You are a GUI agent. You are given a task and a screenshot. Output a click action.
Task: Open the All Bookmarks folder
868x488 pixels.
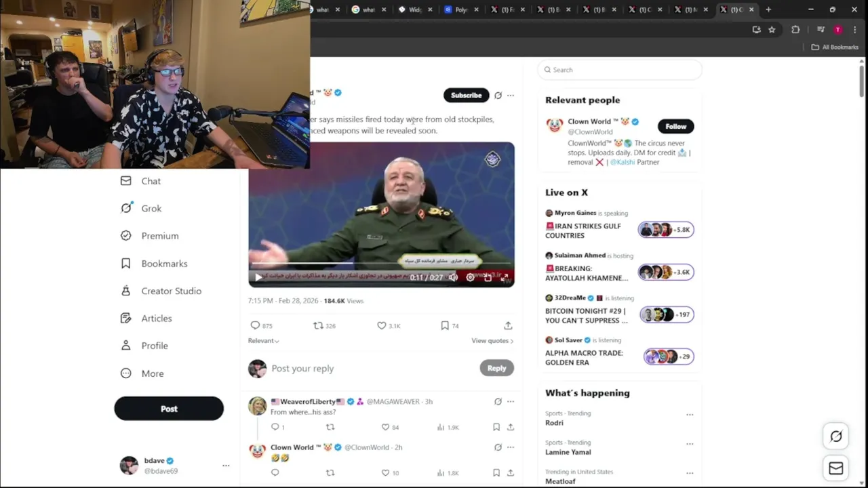835,47
